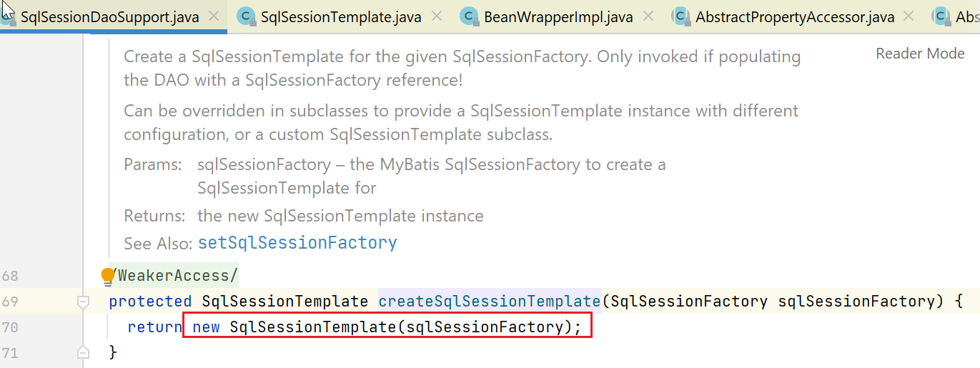This screenshot has height=368, width=980.
Task: Click the fold end marker at line 71
Action: 83,352
